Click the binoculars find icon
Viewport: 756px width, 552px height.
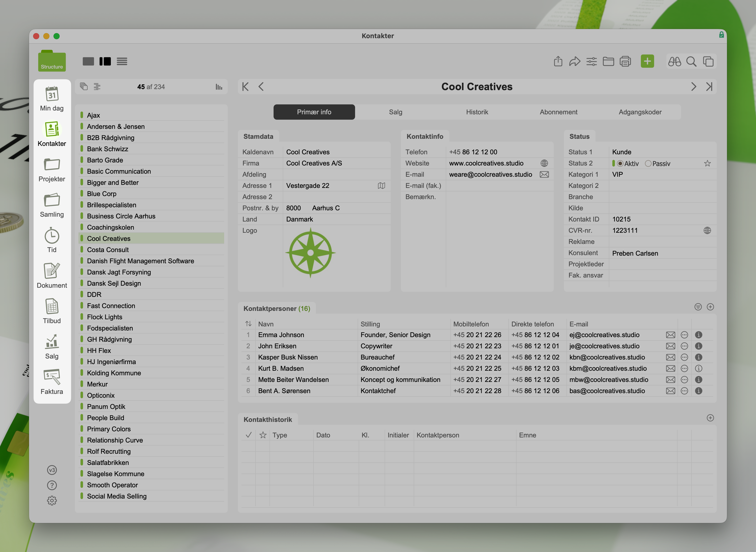pyautogui.click(x=674, y=61)
